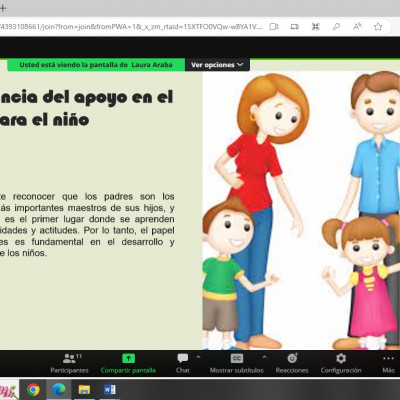Screen dimensions: 400x400
Task: Toggle the Read aloud icon
Action: 357,27
